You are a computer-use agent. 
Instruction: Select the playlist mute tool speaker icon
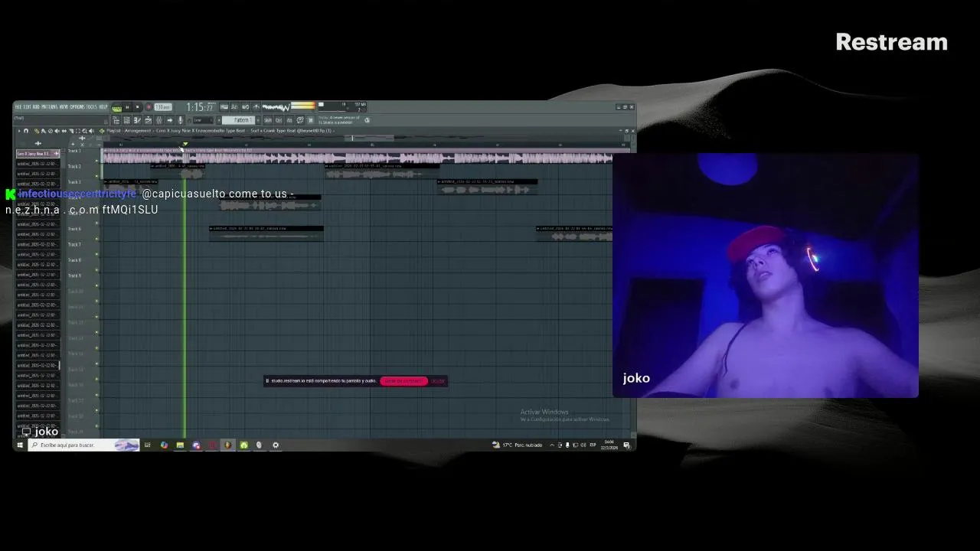[57, 131]
